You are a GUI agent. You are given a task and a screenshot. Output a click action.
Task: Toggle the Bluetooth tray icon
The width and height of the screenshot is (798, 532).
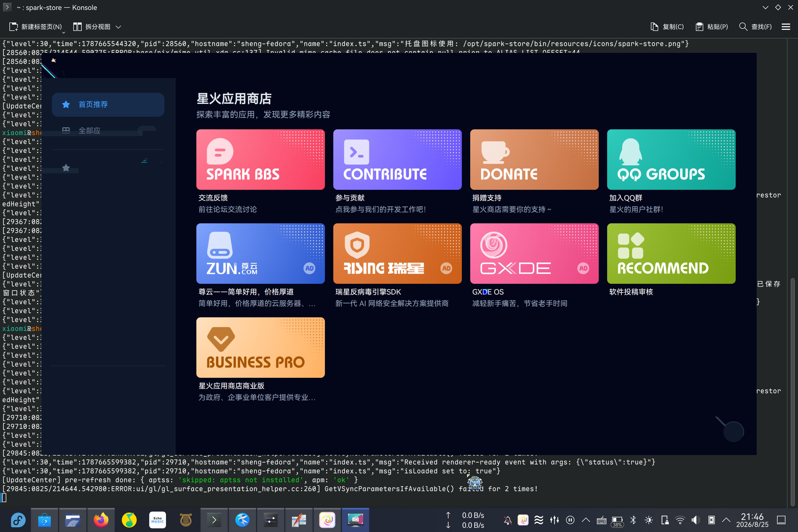(633, 520)
